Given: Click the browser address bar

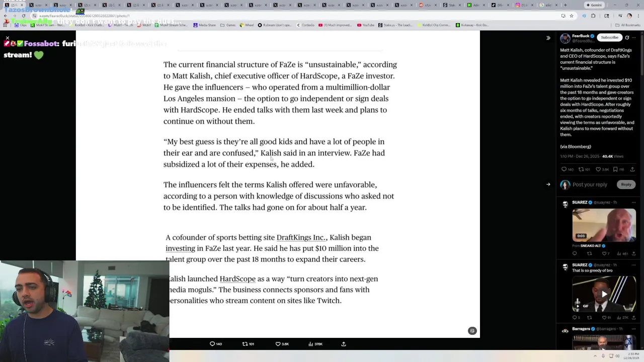Looking at the screenshot, I should [302, 16].
